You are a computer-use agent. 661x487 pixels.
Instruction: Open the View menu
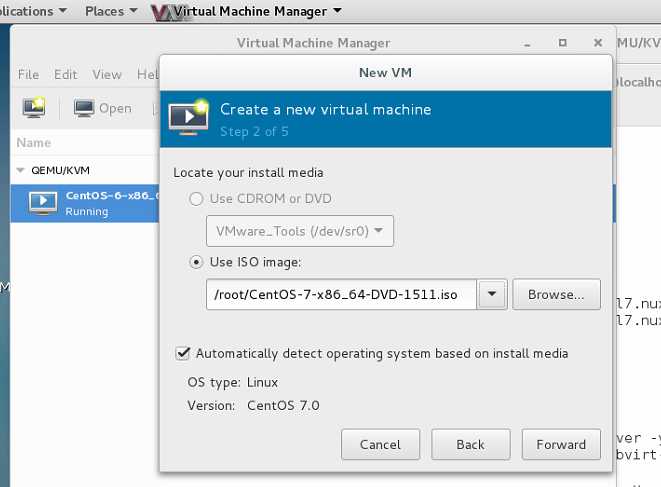[107, 75]
